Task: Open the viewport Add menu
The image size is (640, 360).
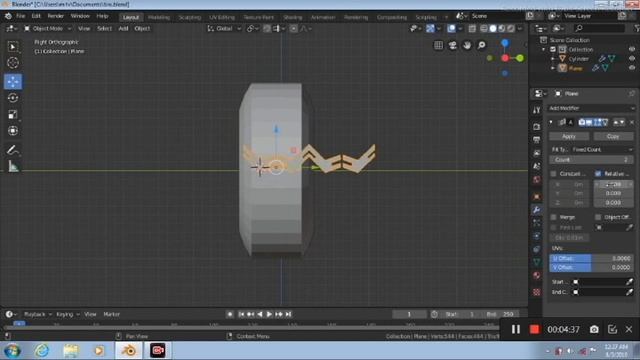Action: tap(123, 29)
